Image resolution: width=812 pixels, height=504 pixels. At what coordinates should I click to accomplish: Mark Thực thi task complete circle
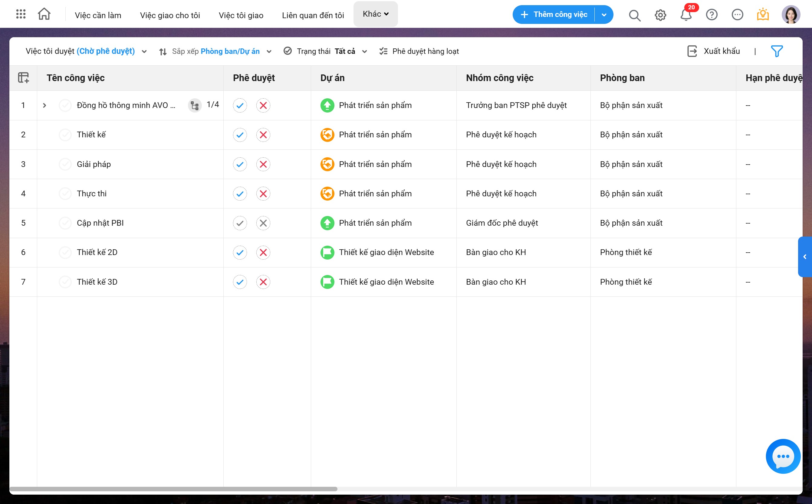click(x=65, y=194)
